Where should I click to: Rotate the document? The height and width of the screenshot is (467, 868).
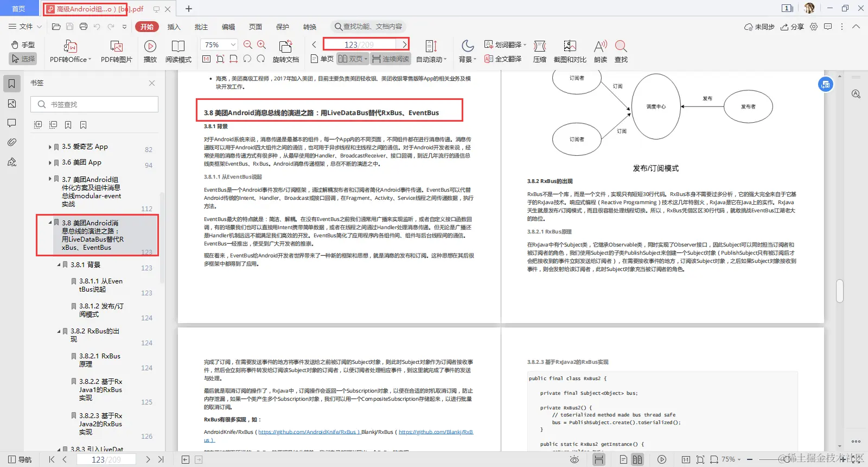[x=285, y=52]
